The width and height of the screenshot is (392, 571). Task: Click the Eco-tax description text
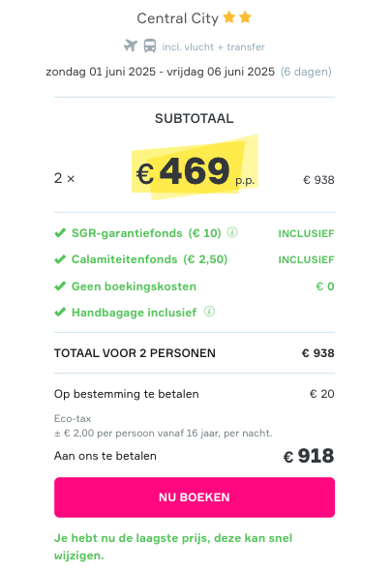click(x=164, y=426)
